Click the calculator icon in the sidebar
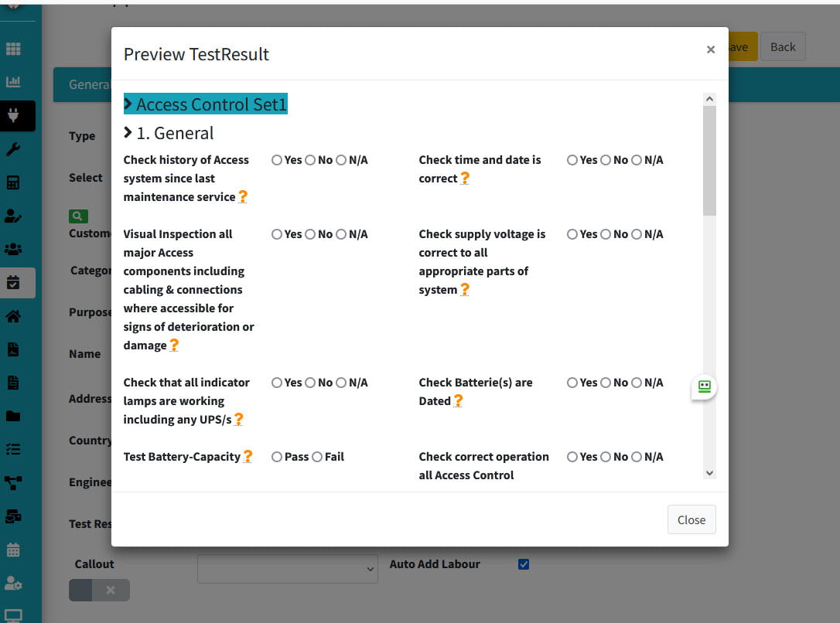Image resolution: width=840 pixels, height=623 pixels. pos(13,183)
